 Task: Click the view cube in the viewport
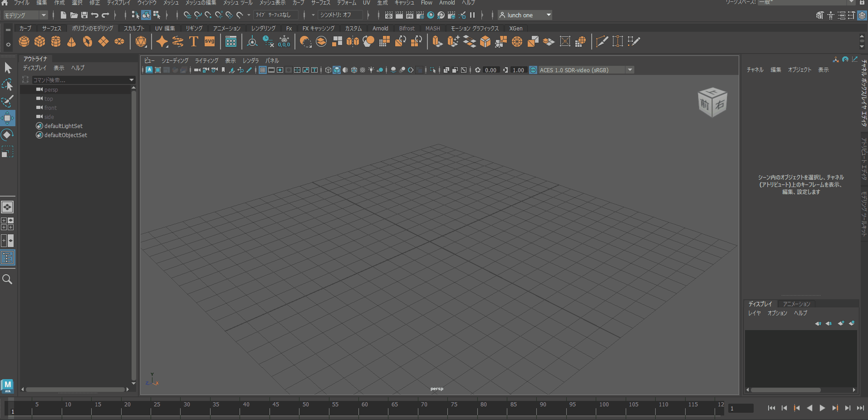pos(712,103)
